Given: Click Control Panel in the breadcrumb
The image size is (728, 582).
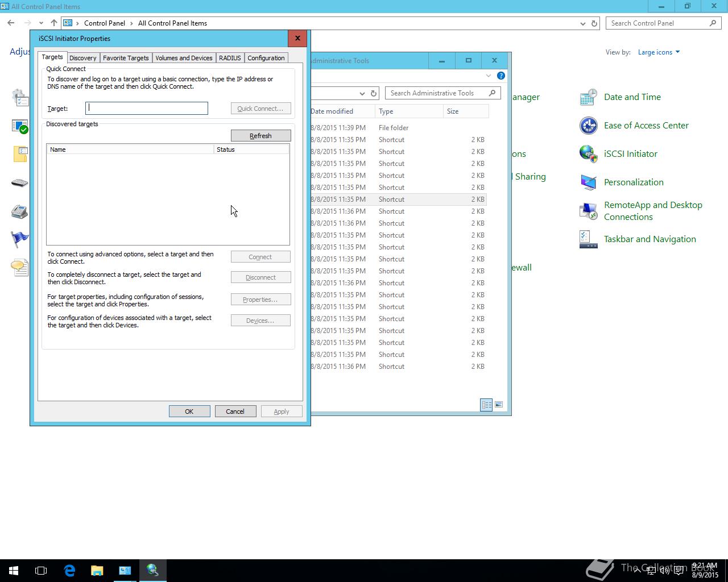Looking at the screenshot, I should (x=105, y=23).
